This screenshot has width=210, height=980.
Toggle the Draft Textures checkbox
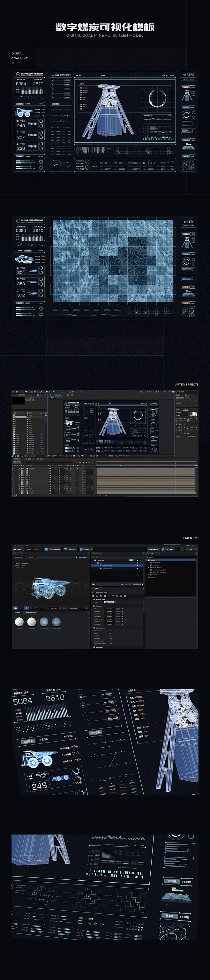(x=77, y=557)
